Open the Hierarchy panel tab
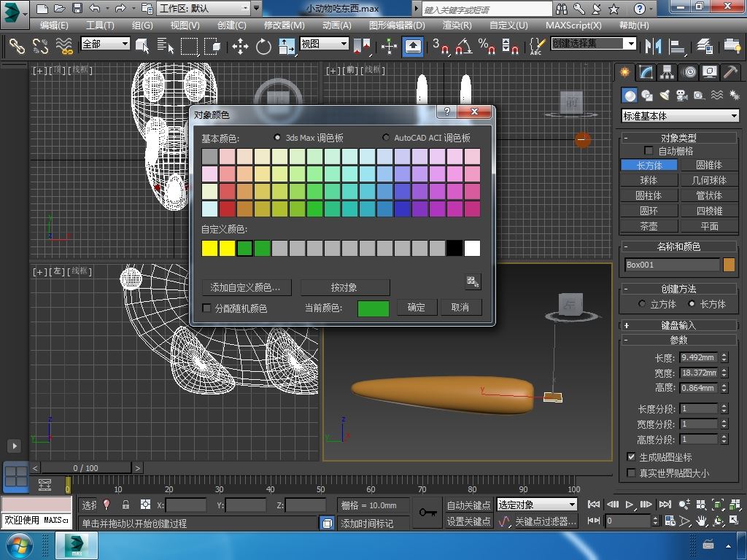 (667, 72)
